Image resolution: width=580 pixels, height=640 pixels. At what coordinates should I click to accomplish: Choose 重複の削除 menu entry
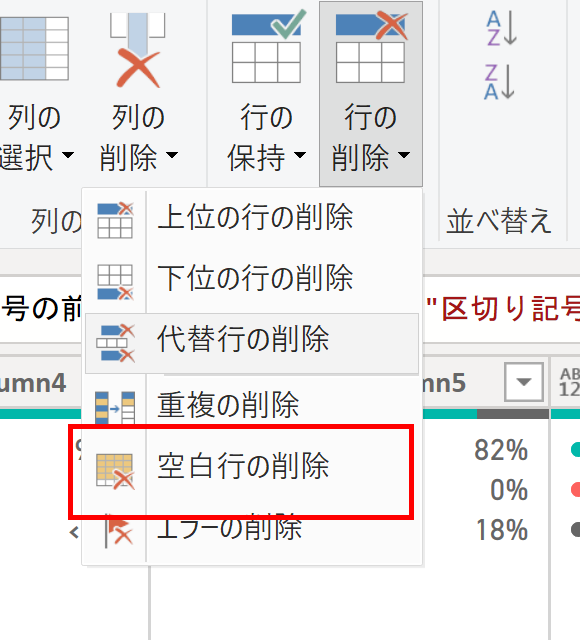click(x=252, y=405)
